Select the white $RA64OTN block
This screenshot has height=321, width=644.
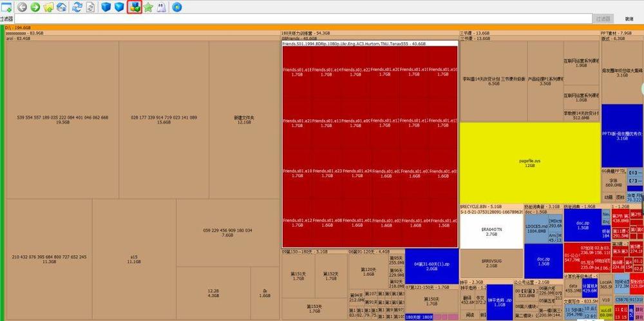491,232
